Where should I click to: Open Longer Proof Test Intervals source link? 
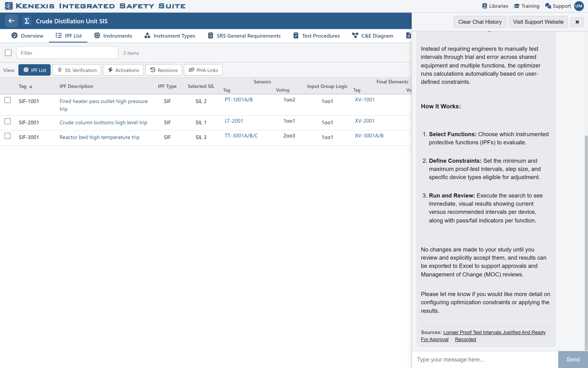[483, 336]
